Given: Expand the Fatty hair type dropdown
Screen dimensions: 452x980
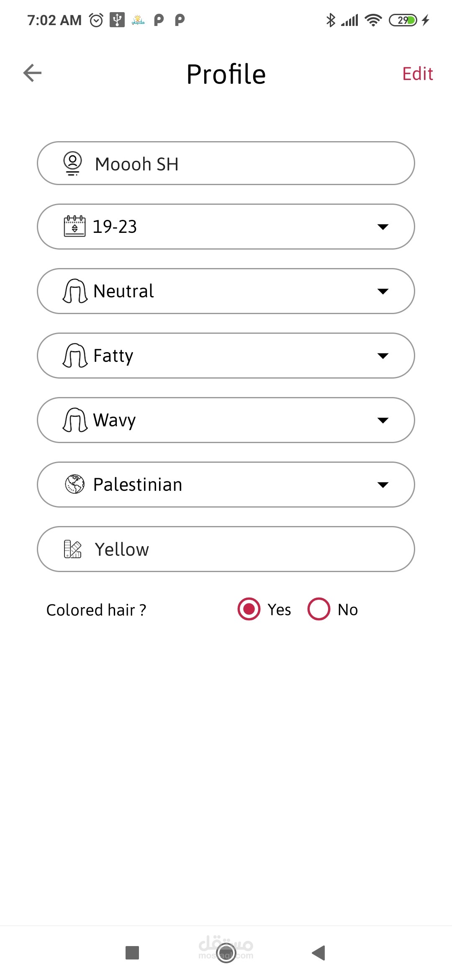Looking at the screenshot, I should (383, 356).
